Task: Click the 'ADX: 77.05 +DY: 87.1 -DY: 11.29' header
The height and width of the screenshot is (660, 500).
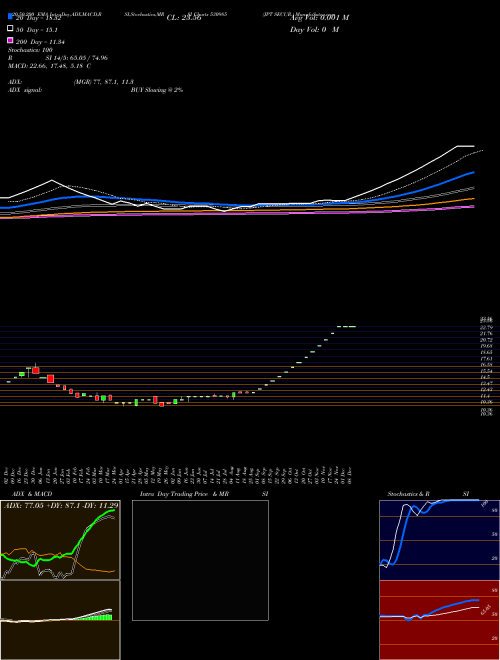Action: [61, 505]
